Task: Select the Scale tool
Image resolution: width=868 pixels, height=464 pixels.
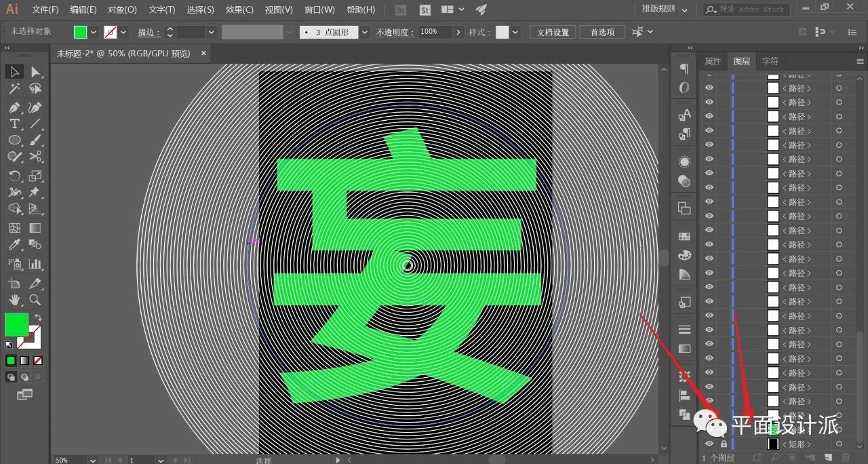Action: [35, 176]
